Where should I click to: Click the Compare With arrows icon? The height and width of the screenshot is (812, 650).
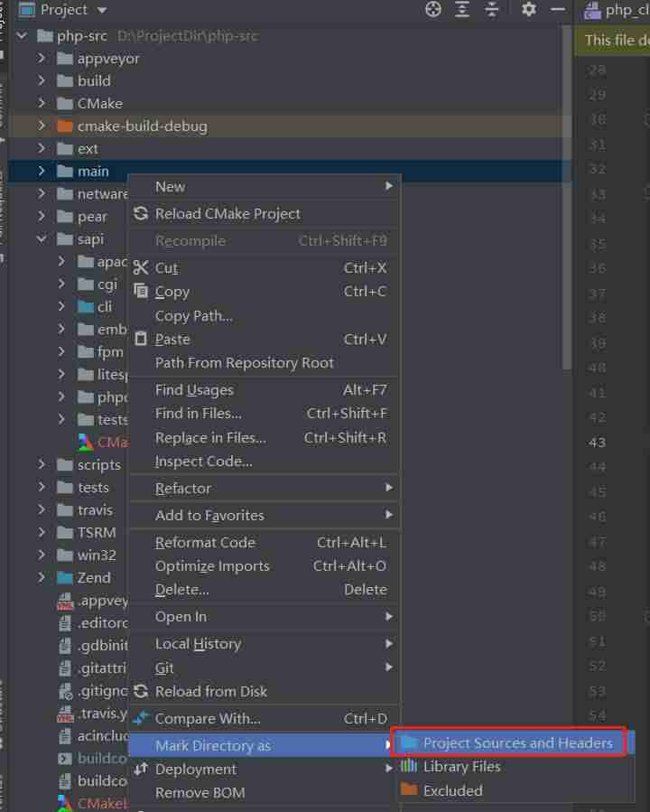pyautogui.click(x=141, y=718)
